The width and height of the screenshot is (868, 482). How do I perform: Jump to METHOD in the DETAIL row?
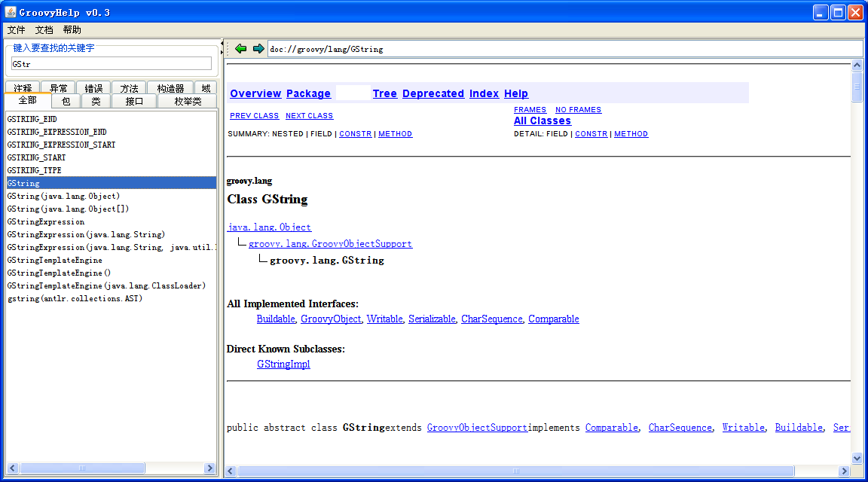631,134
